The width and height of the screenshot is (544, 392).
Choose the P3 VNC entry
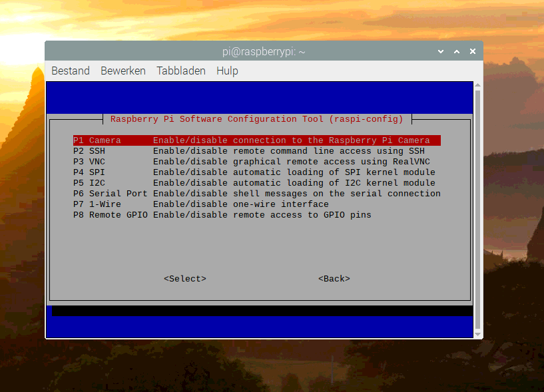(257, 162)
